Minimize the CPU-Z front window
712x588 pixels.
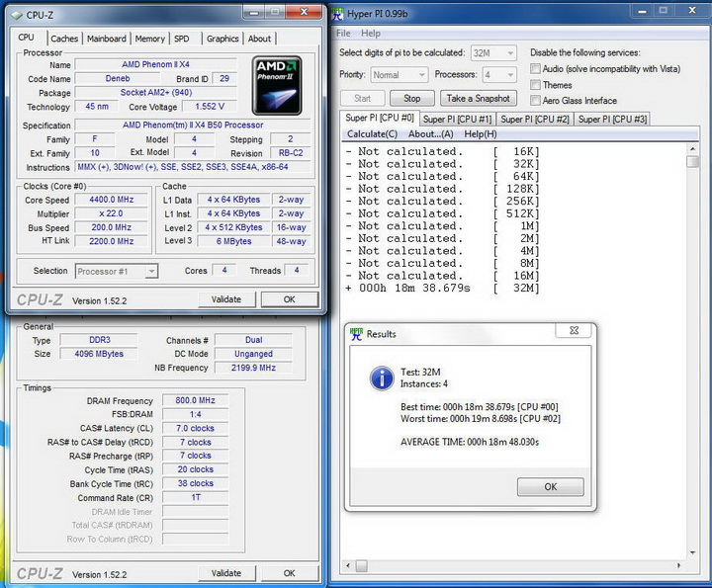[x=254, y=12]
